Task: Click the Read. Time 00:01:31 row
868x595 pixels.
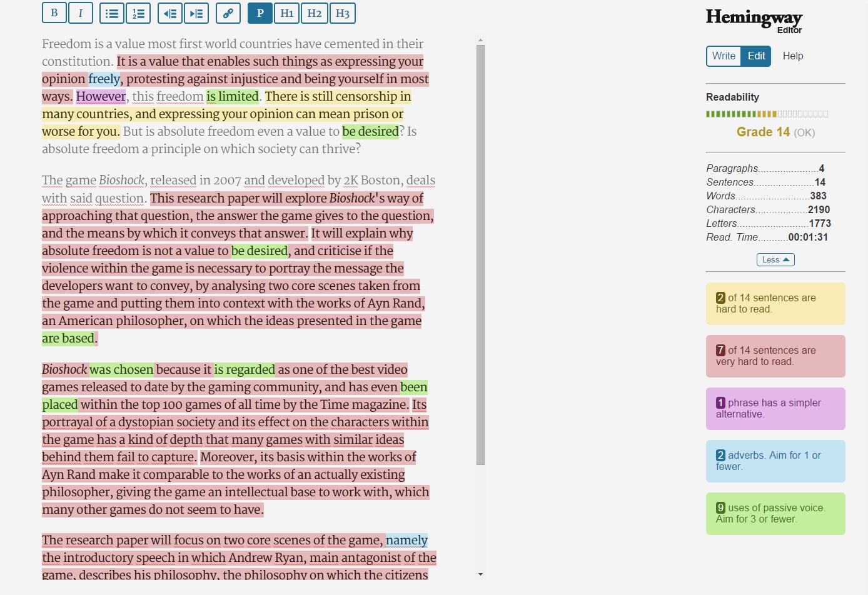Action: click(x=767, y=237)
